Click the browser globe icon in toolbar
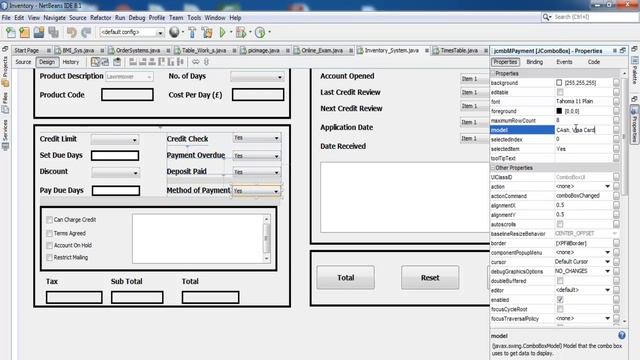The height and width of the screenshot is (360, 640). (174, 32)
